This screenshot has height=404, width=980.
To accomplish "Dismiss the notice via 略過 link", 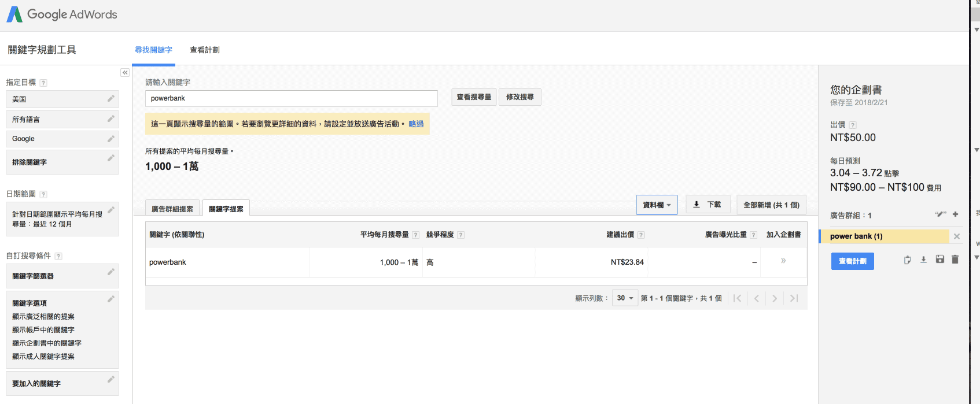I will 416,124.
